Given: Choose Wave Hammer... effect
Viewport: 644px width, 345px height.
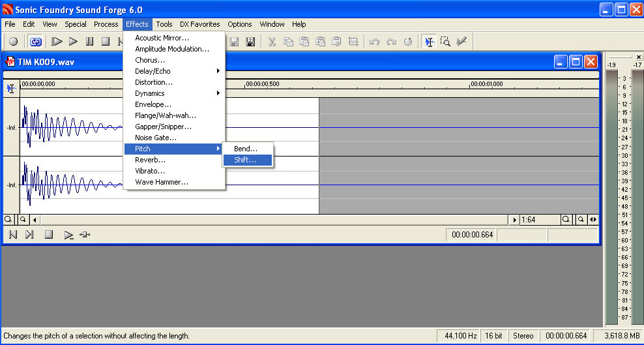Looking at the screenshot, I should click(x=174, y=182).
